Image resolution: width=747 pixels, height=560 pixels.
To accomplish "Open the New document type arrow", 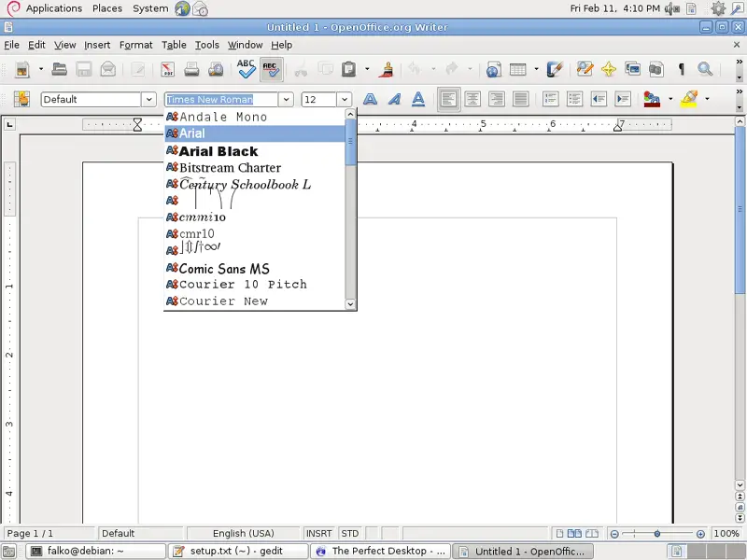I will (x=41, y=69).
